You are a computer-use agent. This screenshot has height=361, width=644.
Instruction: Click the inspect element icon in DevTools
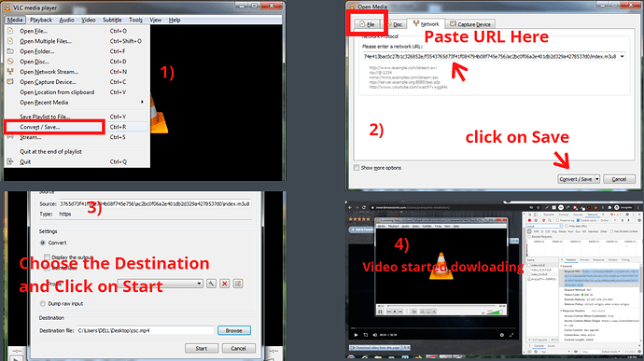[x=530, y=215]
